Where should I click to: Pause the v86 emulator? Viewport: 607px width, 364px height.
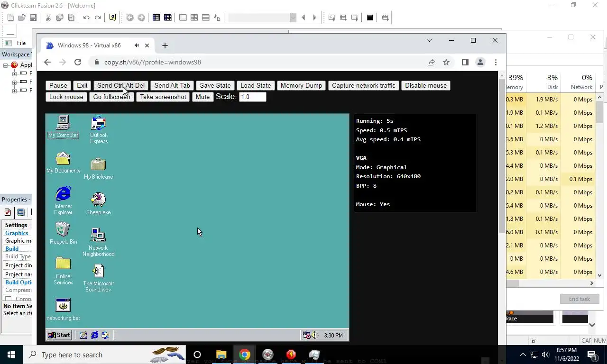[x=58, y=85]
